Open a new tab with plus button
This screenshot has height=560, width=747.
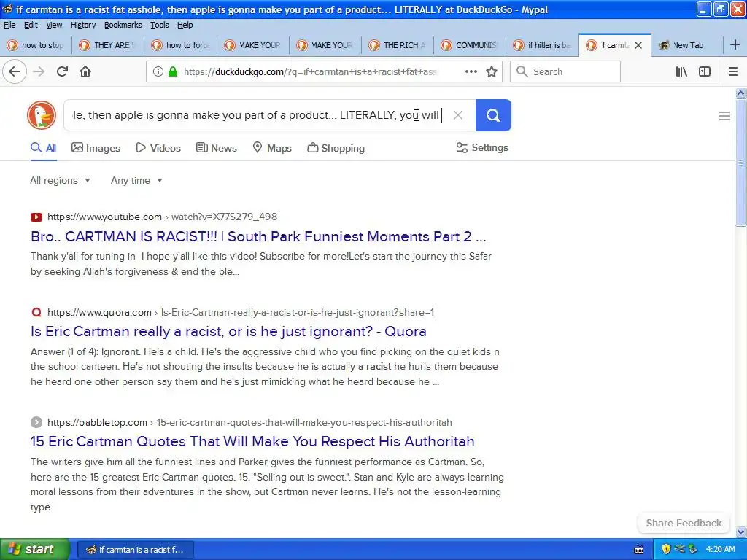[735, 44]
